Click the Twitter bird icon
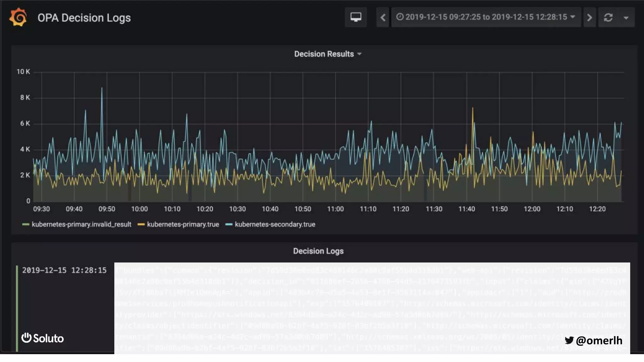This screenshot has width=644, height=362. [x=569, y=340]
